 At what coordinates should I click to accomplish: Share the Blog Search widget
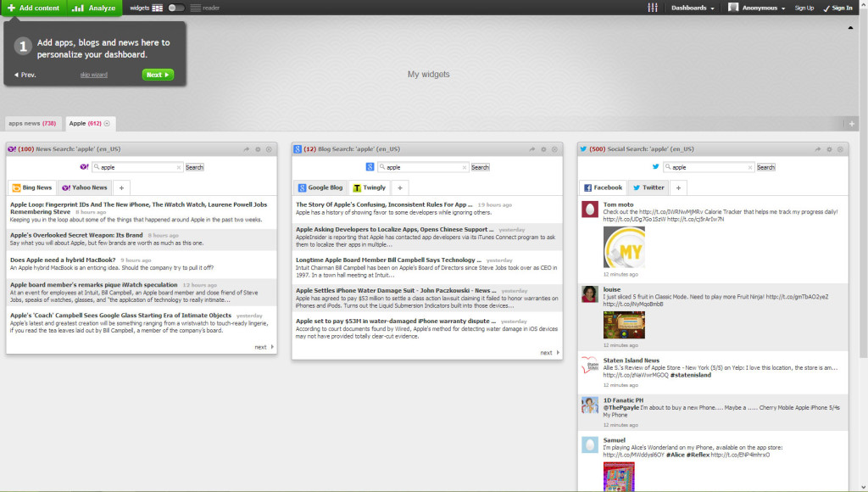[x=532, y=149]
